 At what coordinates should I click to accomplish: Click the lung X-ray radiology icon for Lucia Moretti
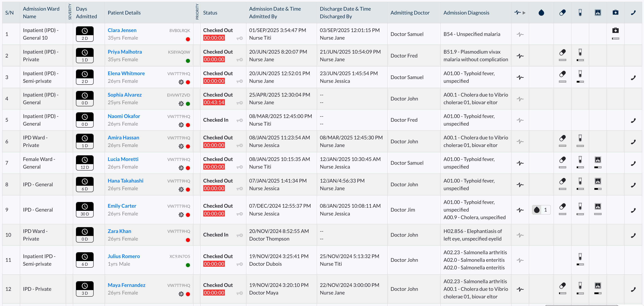coord(598,160)
